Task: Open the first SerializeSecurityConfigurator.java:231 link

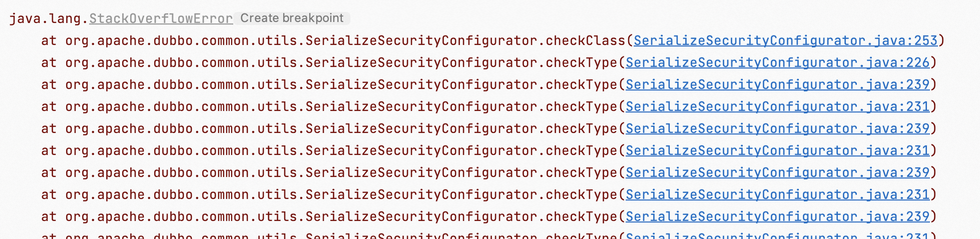Action: click(777, 106)
